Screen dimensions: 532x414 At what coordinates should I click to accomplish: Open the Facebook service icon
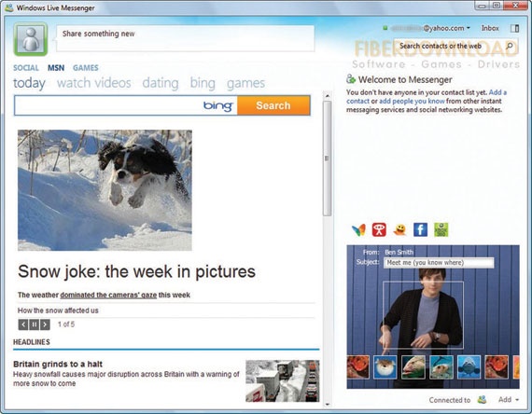pos(420,230)
